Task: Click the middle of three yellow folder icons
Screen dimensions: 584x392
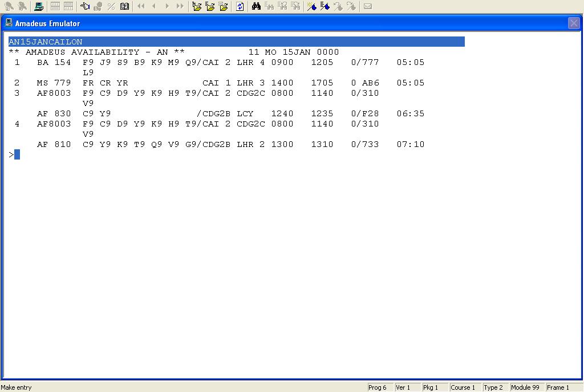Action: pos(210,6)
